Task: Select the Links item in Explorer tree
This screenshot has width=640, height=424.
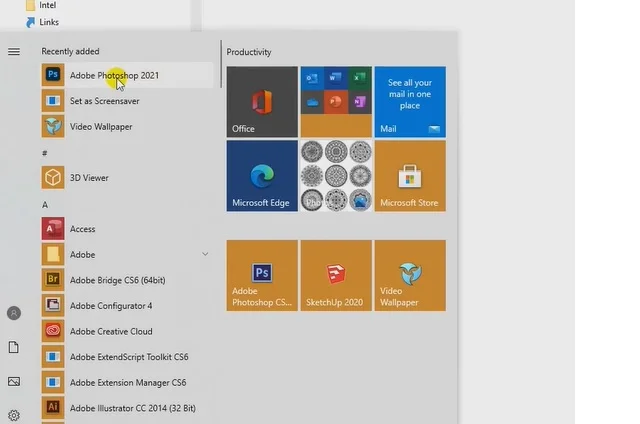Action: pyautogui.click(x=42, y=22)
